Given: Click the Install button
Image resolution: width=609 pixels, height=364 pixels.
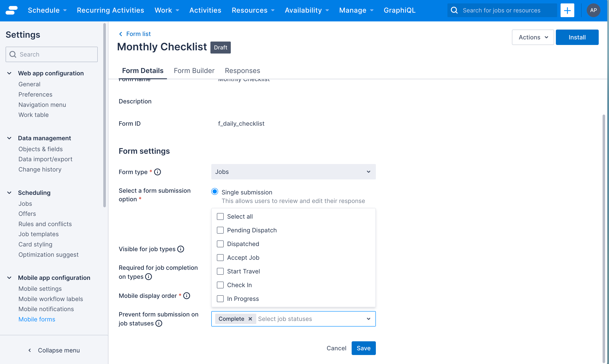Looking at the screenshot, I should (x=577, y=37).
